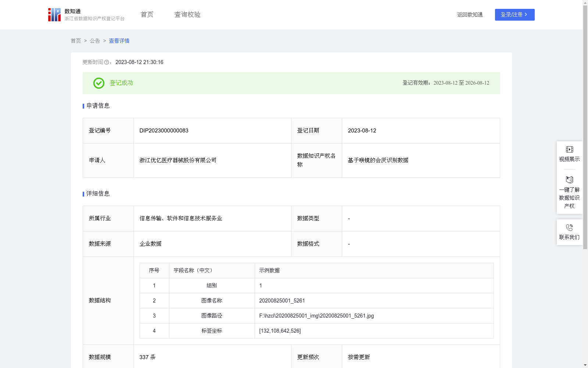This screenshot has width=588, height=368.
Task: Go to 首页 in the breadcrumb
Action: (76, 41)
